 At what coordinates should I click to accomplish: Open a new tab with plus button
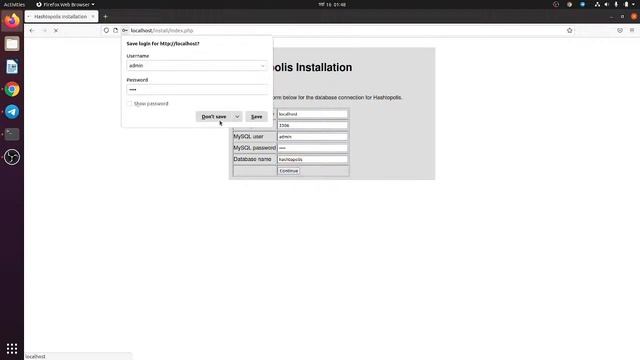click(105, 17)
